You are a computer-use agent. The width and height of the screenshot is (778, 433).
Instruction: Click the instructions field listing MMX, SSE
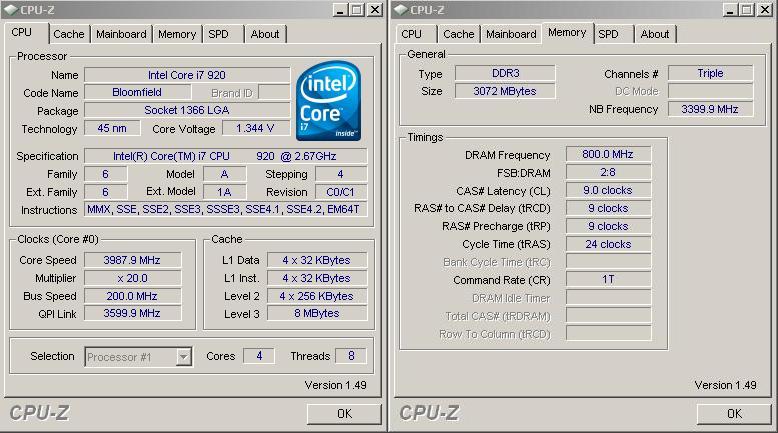point(225,209)
